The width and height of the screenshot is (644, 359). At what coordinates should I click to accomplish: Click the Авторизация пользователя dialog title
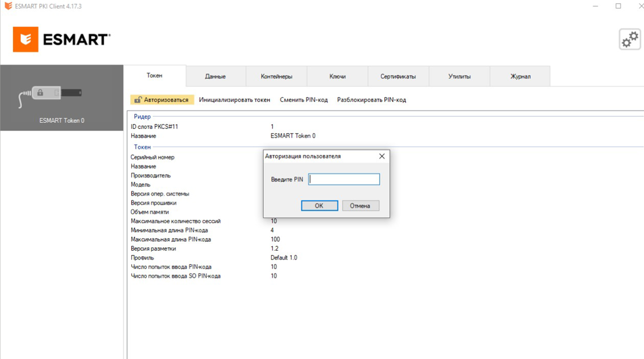pyautogui.click(x=302, y=156)
